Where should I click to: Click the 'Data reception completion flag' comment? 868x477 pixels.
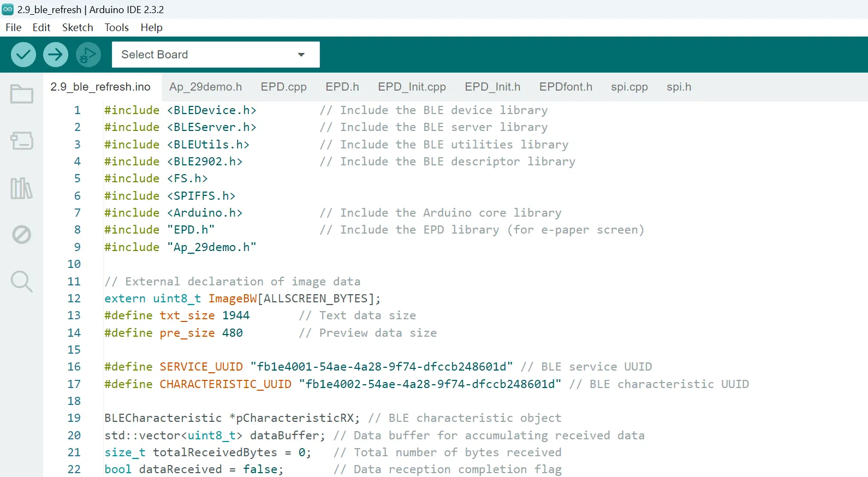pos(448,469)
